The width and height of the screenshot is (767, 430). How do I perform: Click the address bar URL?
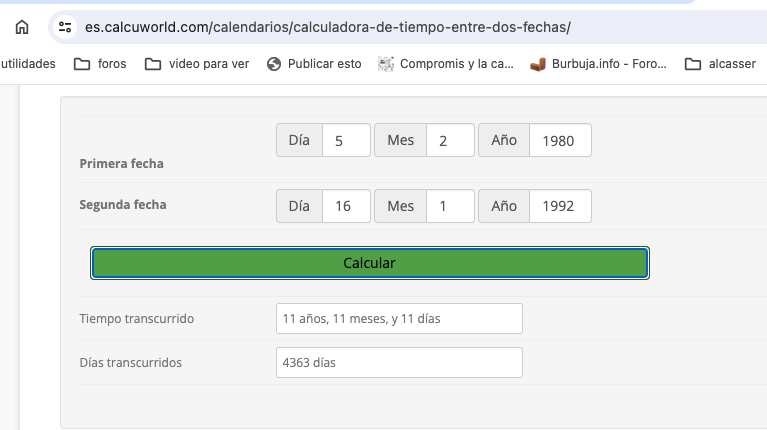point(328,27)
